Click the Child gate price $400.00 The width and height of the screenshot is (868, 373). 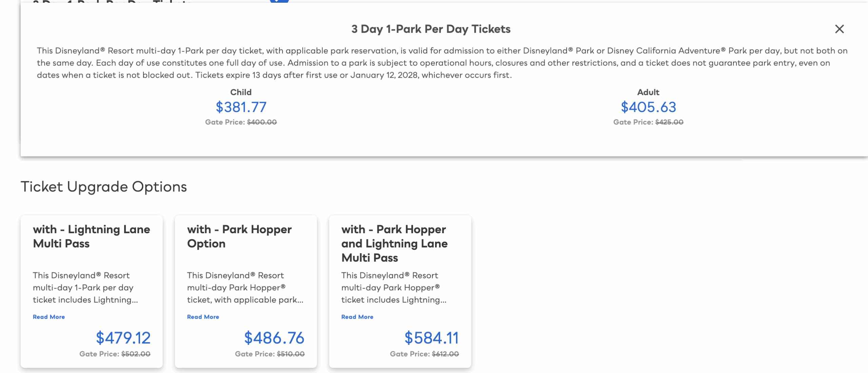(262, 122)
